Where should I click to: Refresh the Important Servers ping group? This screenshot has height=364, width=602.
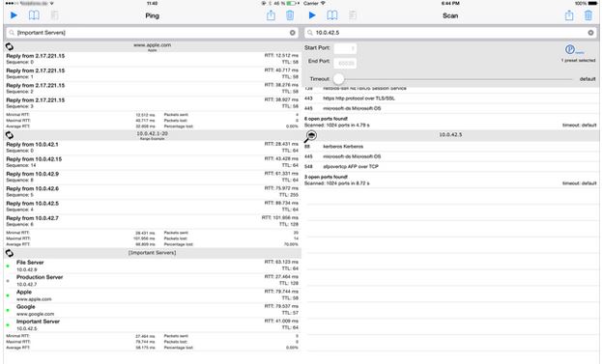click(x=10, y=253)
